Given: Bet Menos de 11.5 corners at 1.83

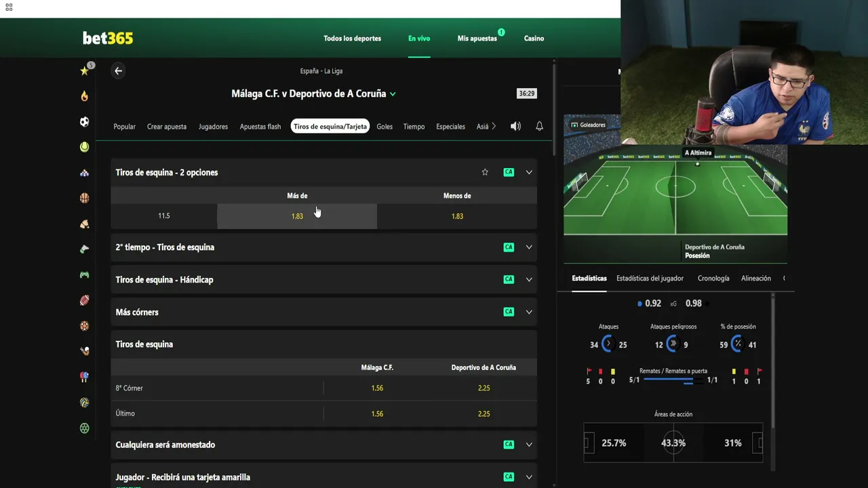Looking at the screenshot, I should [x=457, y=216].
